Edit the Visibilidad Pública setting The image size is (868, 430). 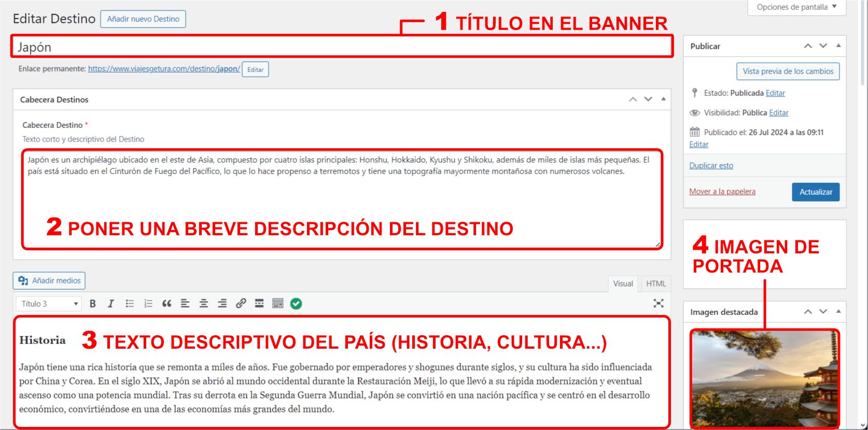point(779,113)
